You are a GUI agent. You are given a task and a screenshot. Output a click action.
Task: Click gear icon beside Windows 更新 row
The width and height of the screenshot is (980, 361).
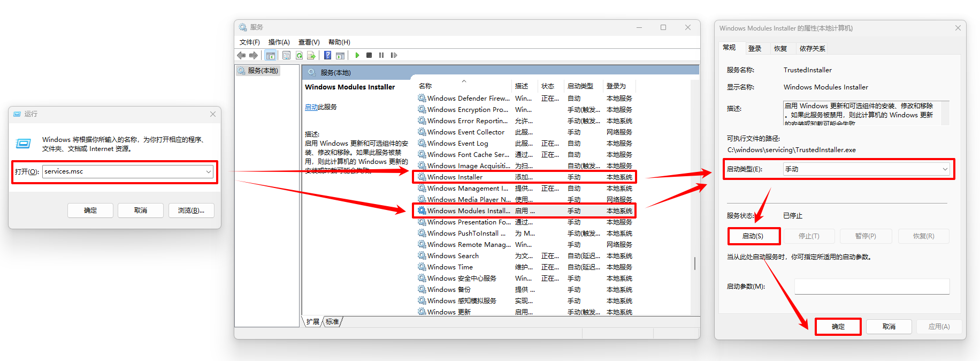pos(422,311)
